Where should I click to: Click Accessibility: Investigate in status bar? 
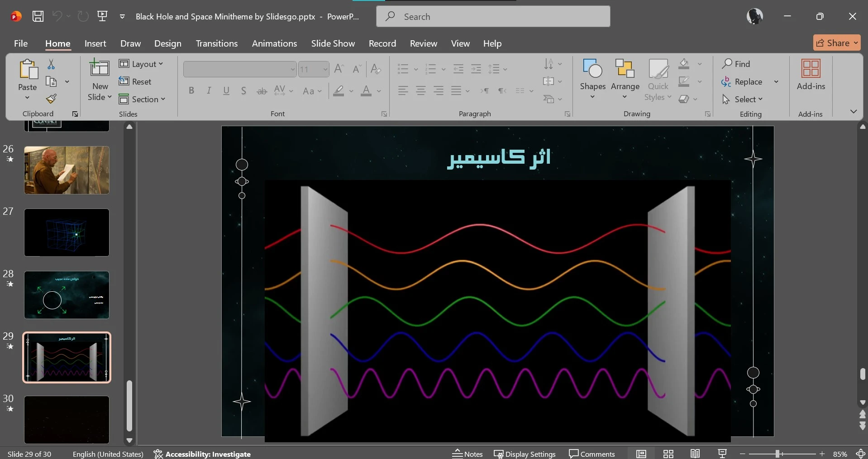[x=202, y=454]
